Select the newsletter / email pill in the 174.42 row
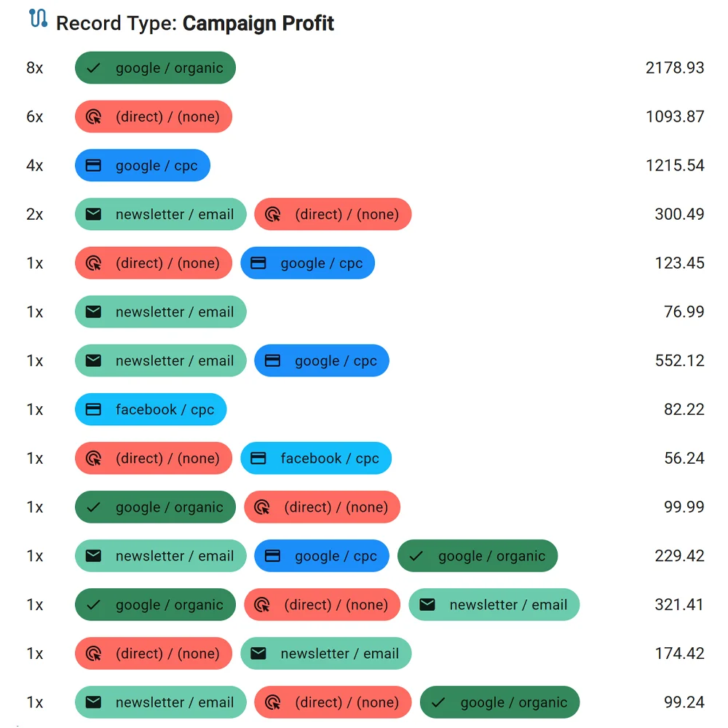The width and height of the screenshot is (728, 728). tap(326, 653)
